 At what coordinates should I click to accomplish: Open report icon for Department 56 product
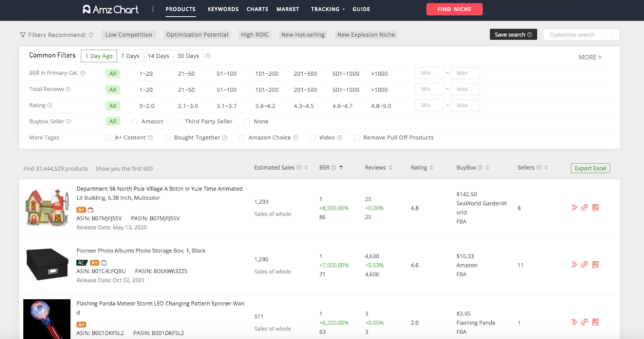click(x=596, y=207)
